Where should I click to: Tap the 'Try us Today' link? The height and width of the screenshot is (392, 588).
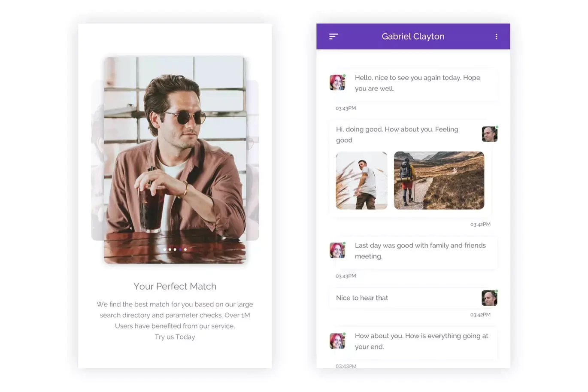[x=175, y=337]
